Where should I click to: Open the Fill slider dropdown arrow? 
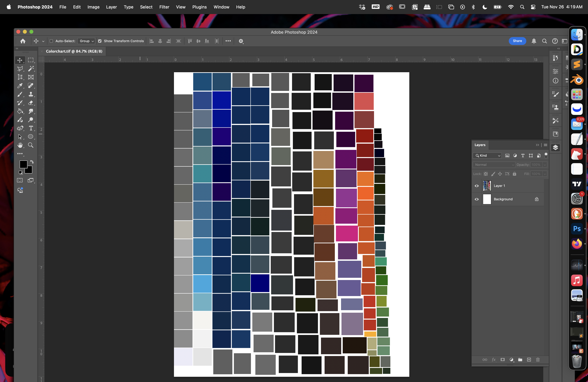(x=545, y=174)
